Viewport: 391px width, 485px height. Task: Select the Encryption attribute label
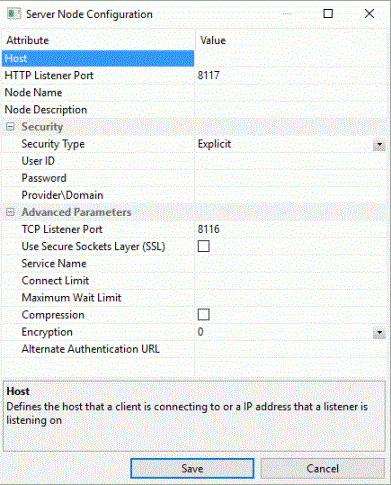click(47, 332)
